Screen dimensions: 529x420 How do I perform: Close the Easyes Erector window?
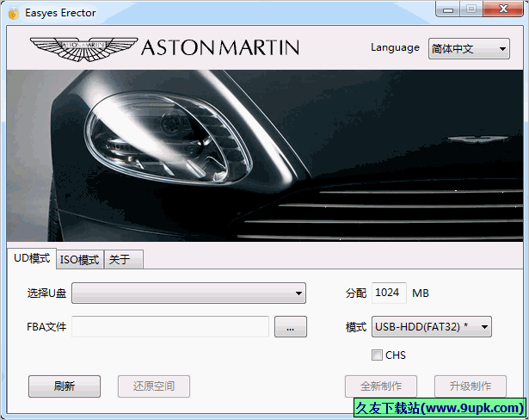[x=503, y=9]
